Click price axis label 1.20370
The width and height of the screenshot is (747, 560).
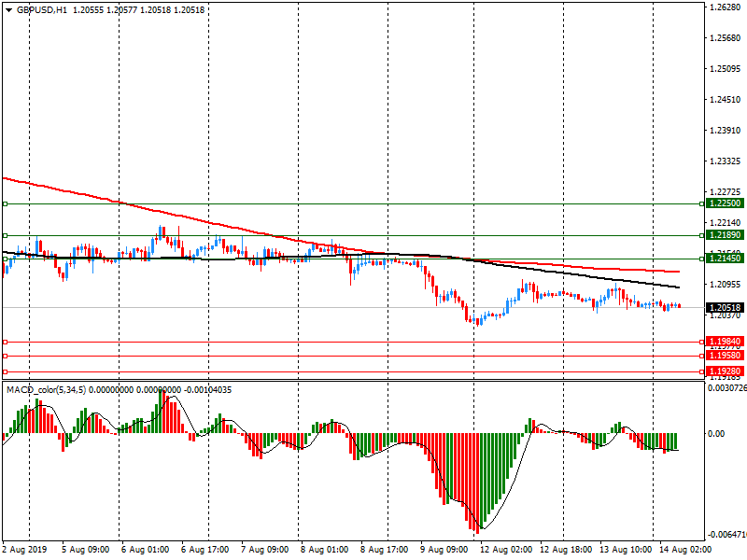click(726, 315)
